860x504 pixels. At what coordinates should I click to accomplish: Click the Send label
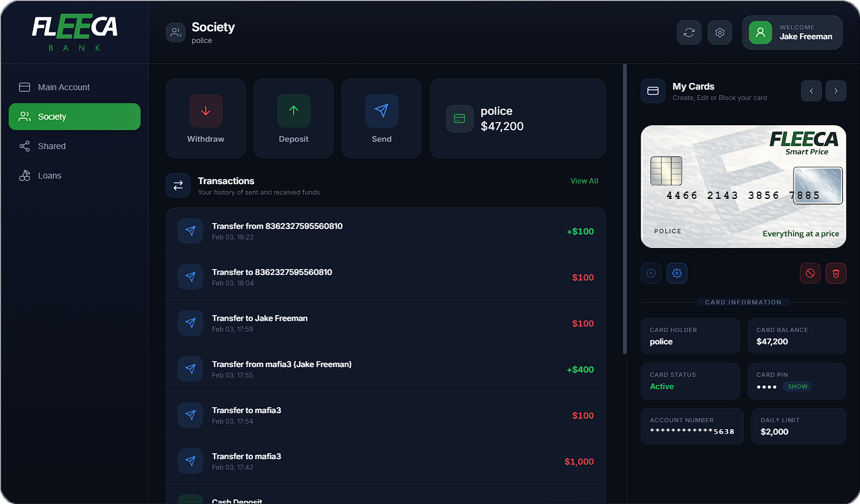pos(381,139)
